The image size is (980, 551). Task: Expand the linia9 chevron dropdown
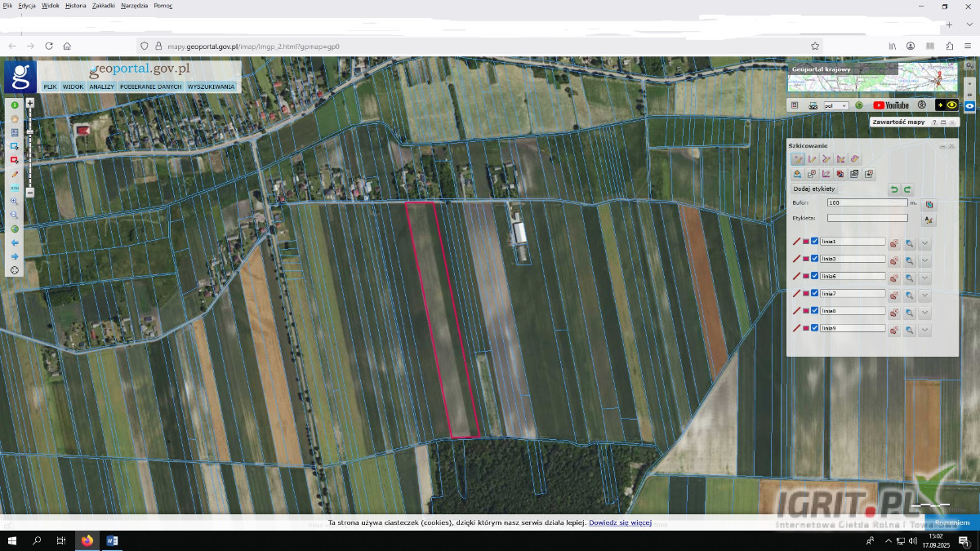pyautogui.click(x=925, y=330)
